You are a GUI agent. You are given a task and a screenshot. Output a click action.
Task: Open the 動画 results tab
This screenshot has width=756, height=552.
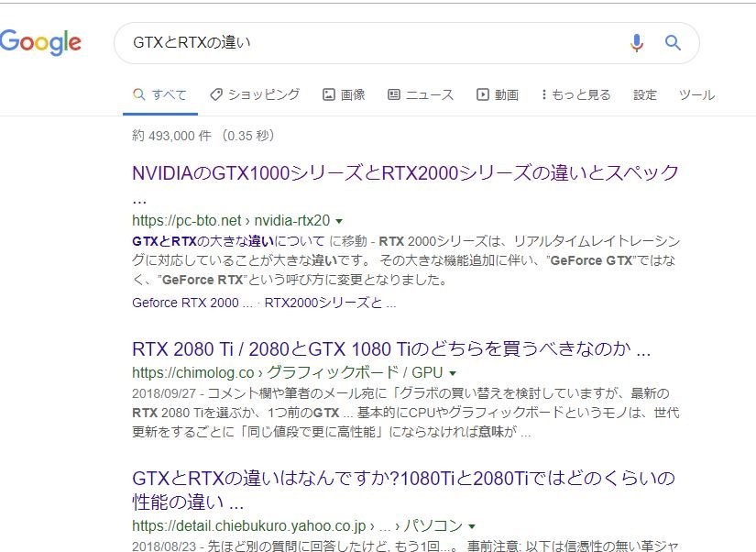pos(498,94)
